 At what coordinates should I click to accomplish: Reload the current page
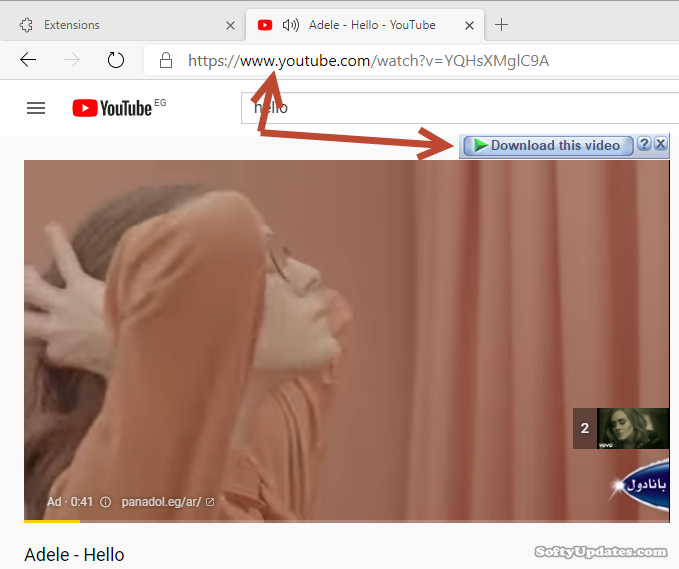(x=116, y=60)
